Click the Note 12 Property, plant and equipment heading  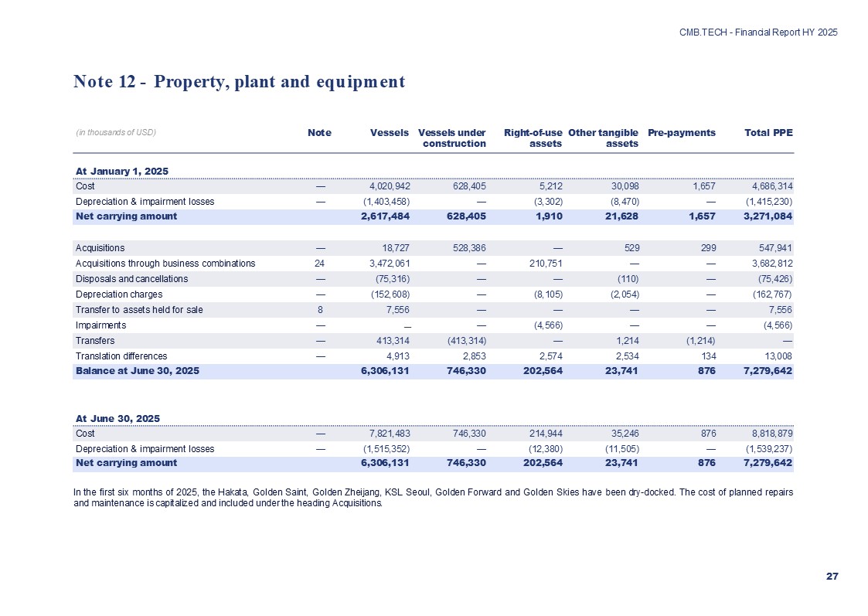click(x=239, y=82)
